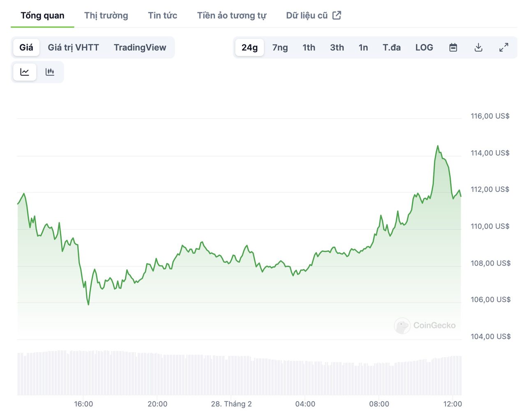Select the 7ng time range
This screenshot has height=420, width=526.
click(x=280, y=48)
